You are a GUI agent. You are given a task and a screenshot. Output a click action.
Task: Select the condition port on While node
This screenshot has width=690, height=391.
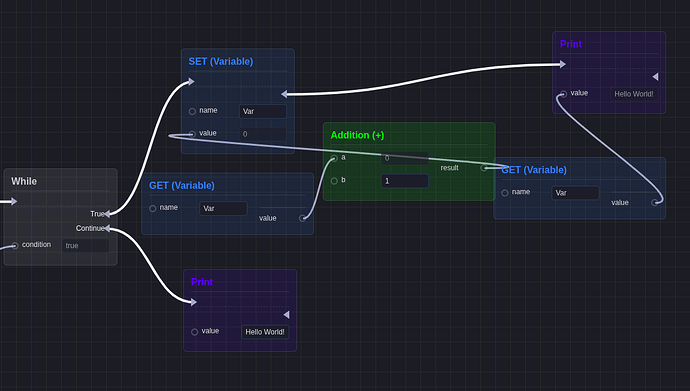click(x=15, y=245)
